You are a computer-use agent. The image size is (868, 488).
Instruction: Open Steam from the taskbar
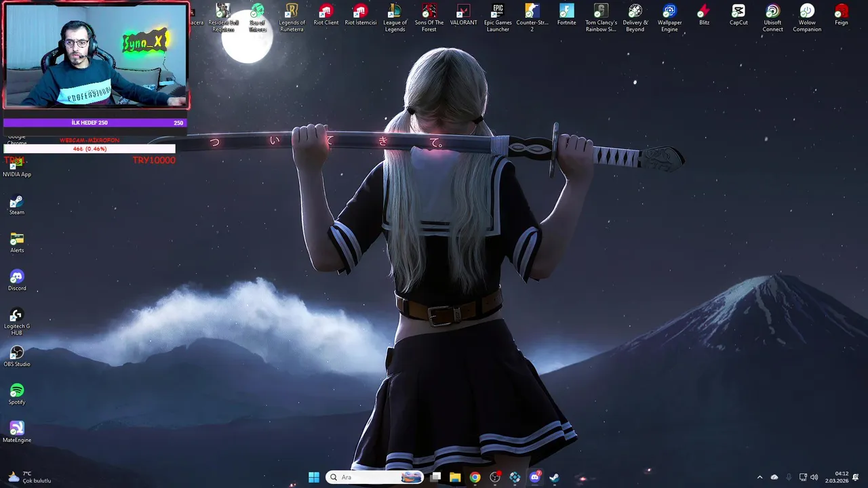pos(554,477)
